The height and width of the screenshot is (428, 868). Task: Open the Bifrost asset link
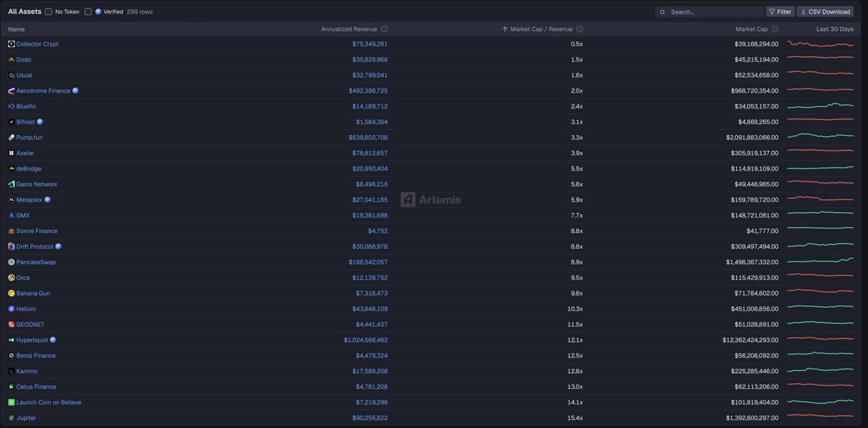point(26,122)
